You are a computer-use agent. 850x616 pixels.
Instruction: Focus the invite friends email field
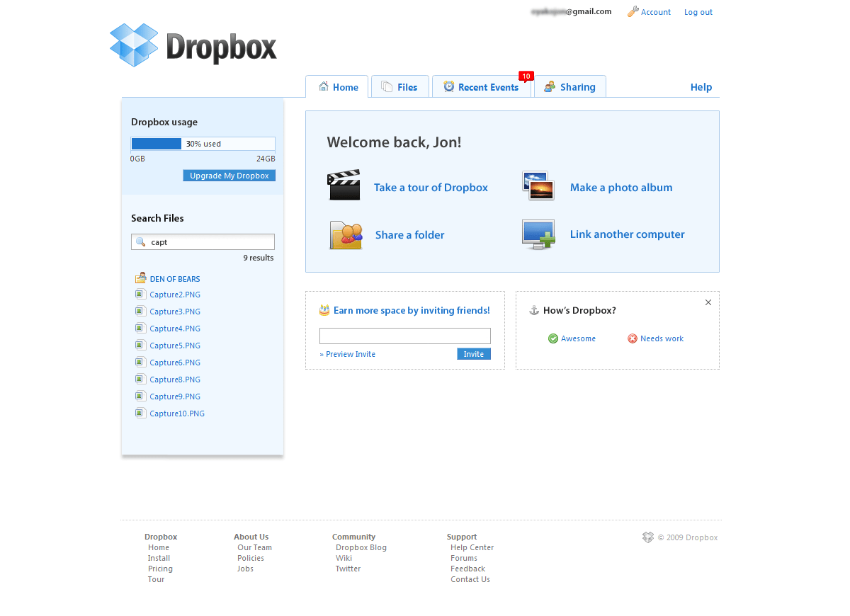pos(405,336)
